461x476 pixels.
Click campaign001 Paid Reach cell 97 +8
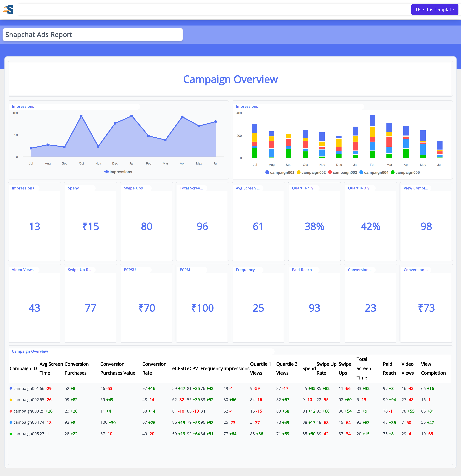tap(388, 388)
